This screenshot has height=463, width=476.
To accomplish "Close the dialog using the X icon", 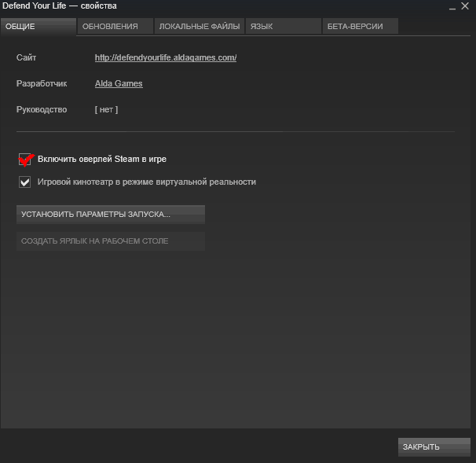I will tap(465, 6).
